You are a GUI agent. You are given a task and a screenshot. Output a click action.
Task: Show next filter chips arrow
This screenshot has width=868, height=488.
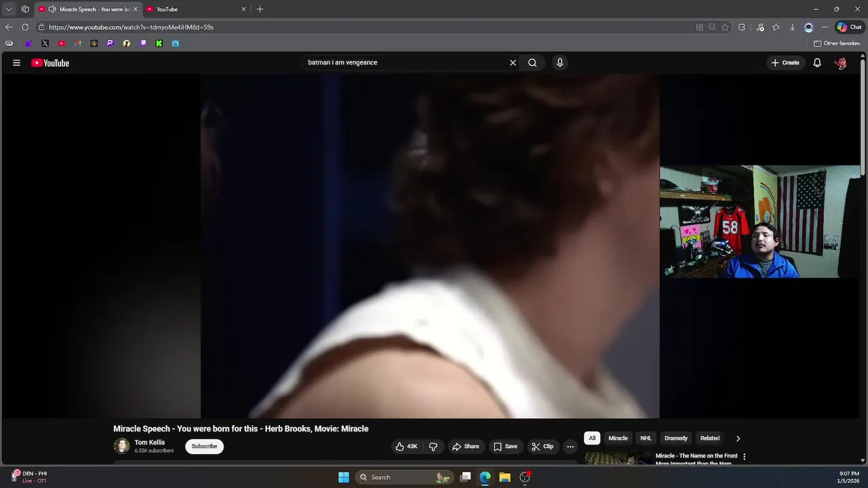[738, 439]
